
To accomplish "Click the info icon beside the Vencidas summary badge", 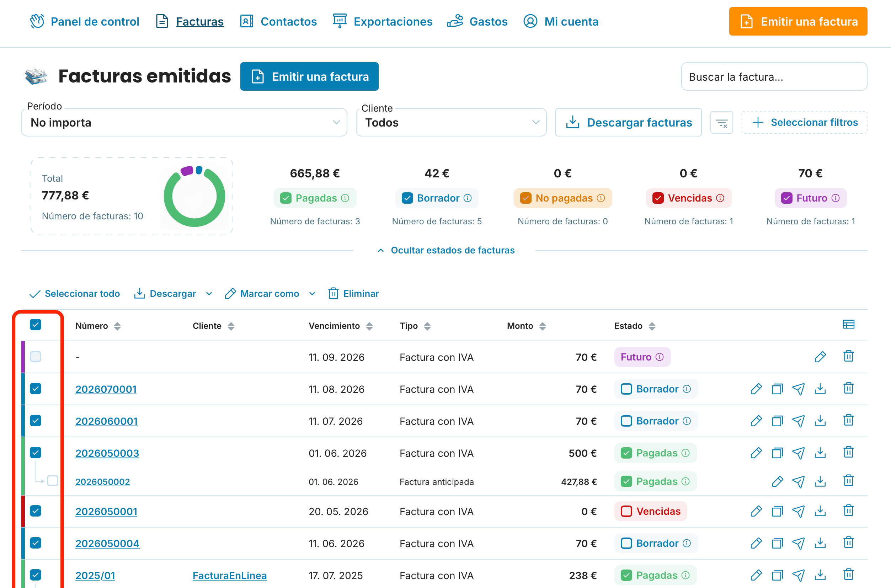I will click(720, 198).
